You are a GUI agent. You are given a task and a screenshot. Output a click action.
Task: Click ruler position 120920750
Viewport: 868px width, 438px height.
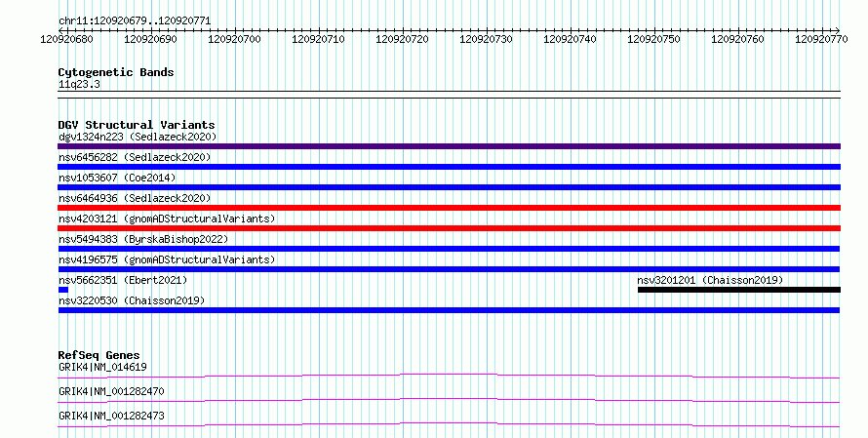tap(653, 39)
